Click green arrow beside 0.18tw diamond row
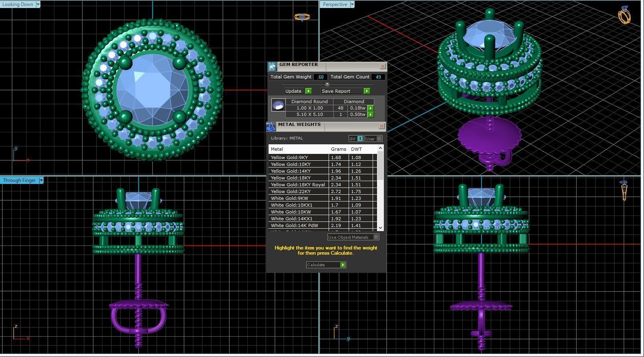Screen dimensions: 644x357 371,108
